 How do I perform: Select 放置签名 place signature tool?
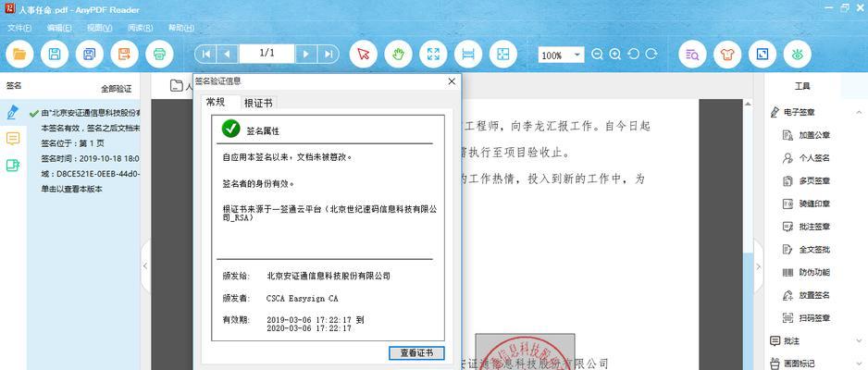click(807, 295)
